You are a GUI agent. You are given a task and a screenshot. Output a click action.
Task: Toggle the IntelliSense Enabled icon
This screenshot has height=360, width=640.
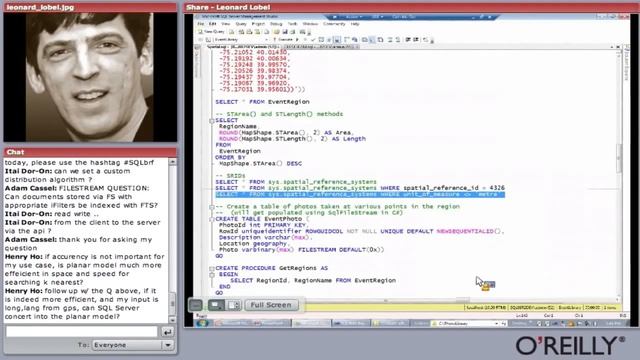pos(336,40)
